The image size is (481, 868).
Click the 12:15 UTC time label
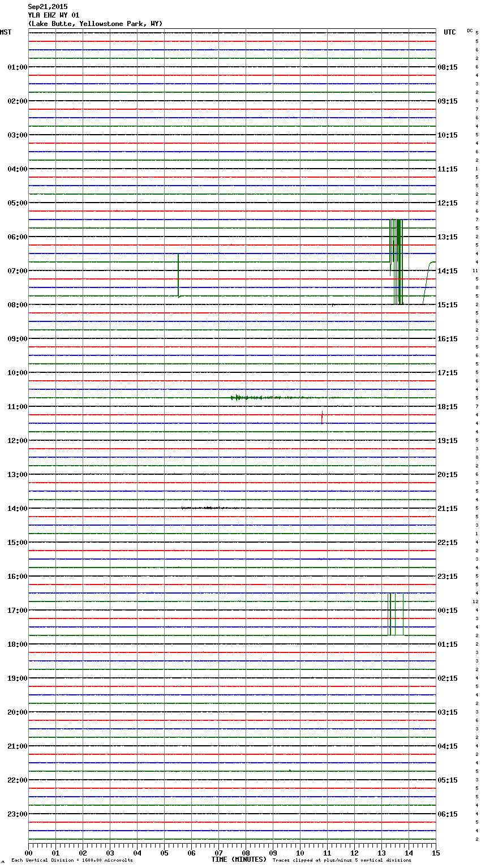448,203
